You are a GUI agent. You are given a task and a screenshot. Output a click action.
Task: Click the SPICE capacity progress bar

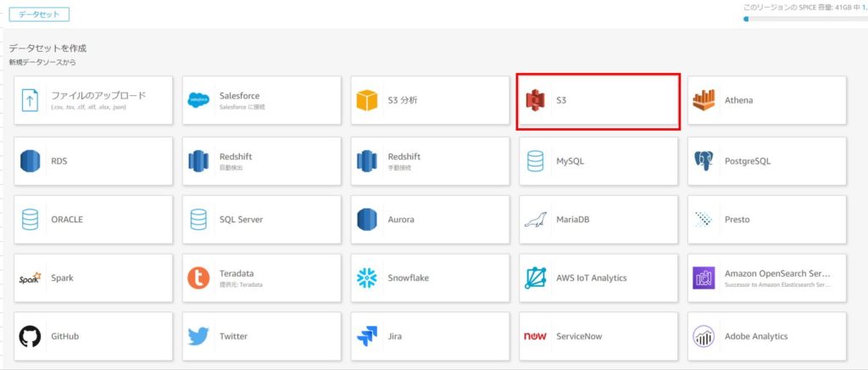tap(805, 19)
